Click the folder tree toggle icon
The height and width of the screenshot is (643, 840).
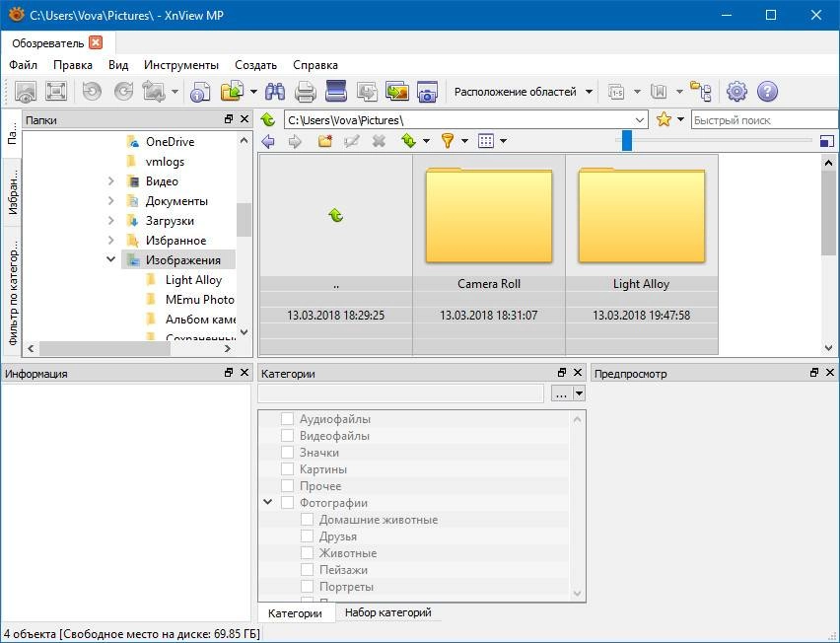(701, 92)
